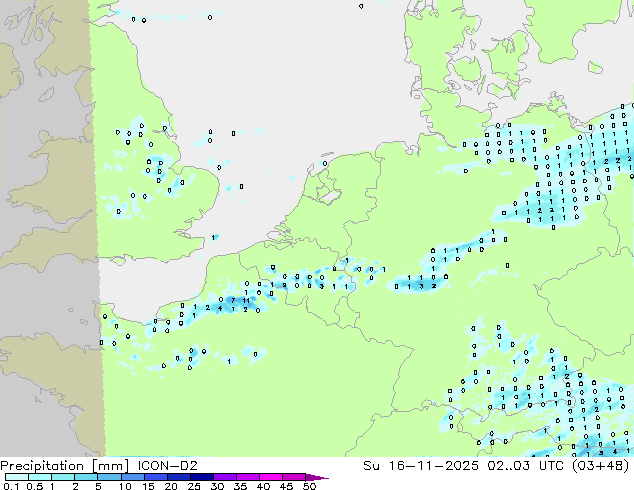Select the 'UTC' label
This screenshot has width=634, height=490.
(x=552, y=466)
